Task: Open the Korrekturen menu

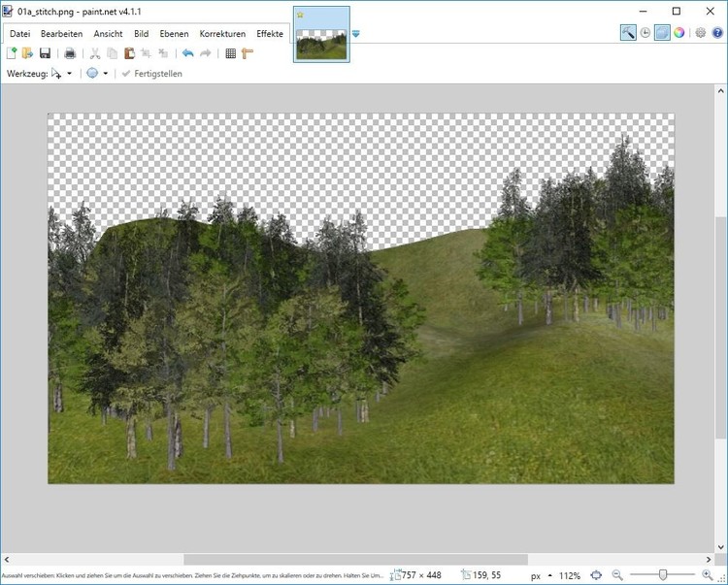Action: point(222,34)
